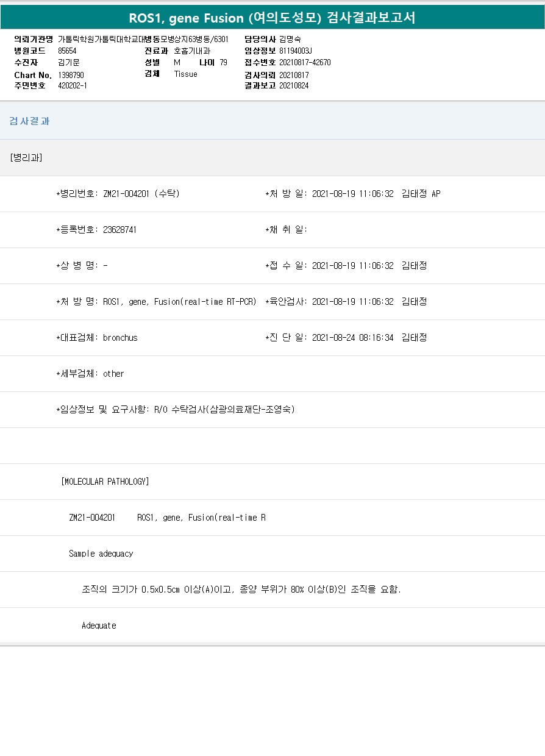
Task: Click the 검체 value Tissue
Action: (x=185, y=74)
